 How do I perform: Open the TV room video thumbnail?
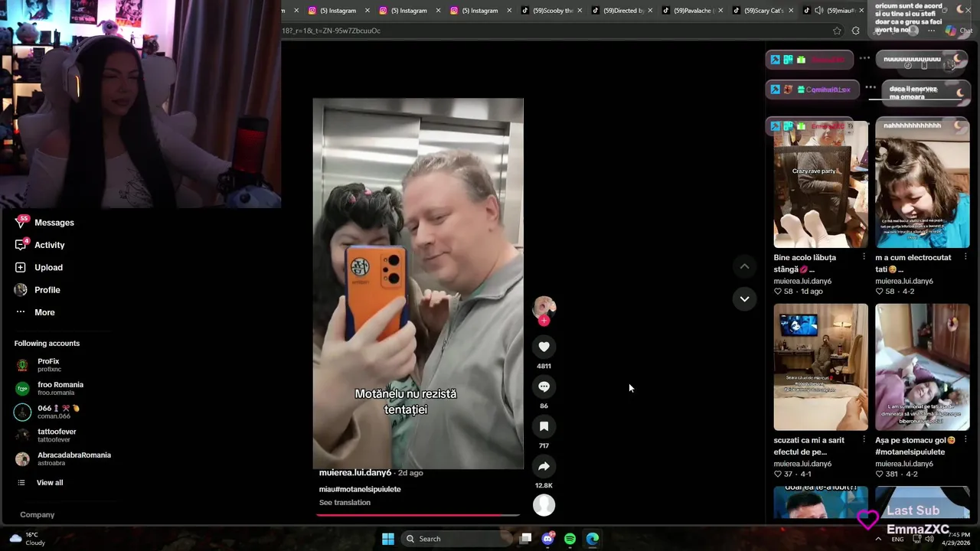coord(821,367)
